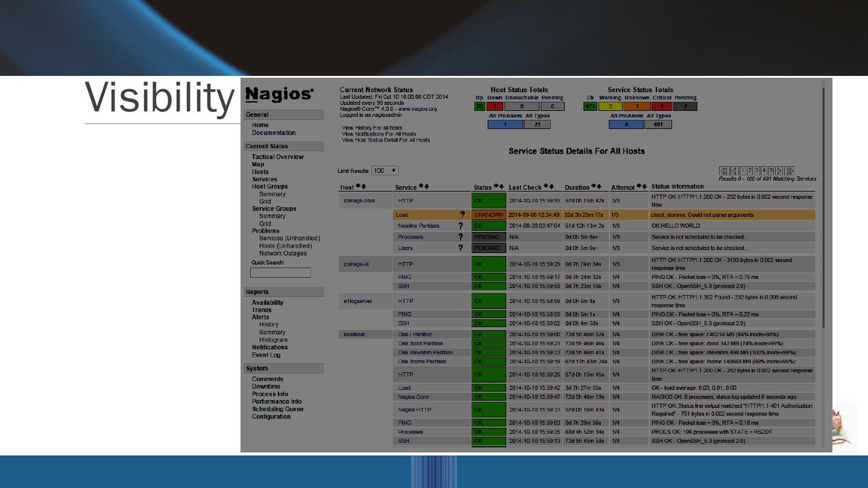Open results page 5
Image resolution: width=868 pixels, height=488 pixels.
[771, 170]
